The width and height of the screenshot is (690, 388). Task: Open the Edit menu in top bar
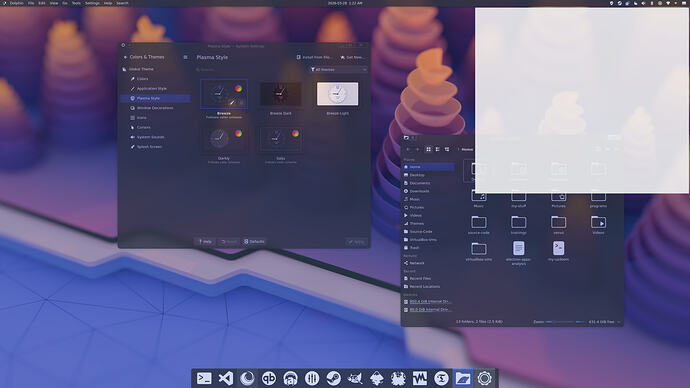[x=42, y=3]
